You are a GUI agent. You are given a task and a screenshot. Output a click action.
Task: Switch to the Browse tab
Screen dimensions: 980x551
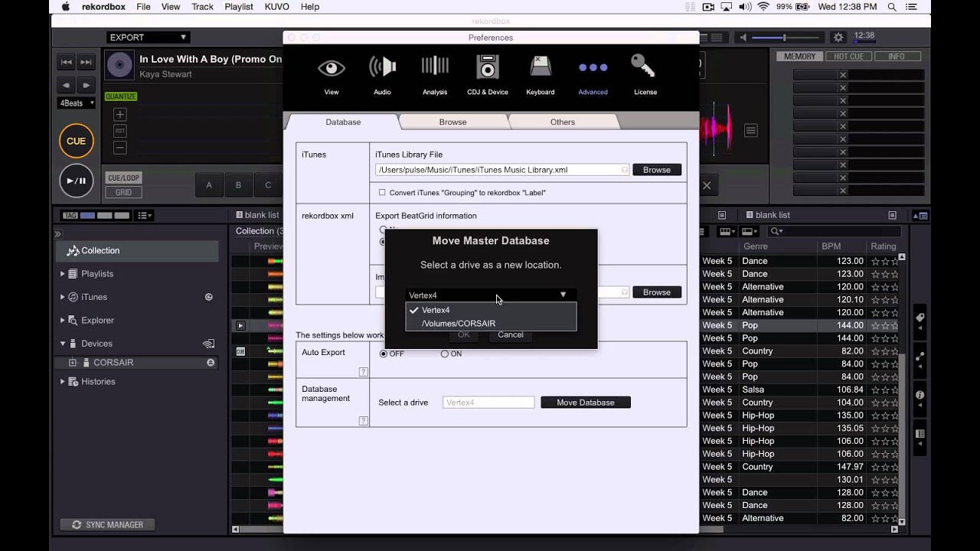pos(452,122)
